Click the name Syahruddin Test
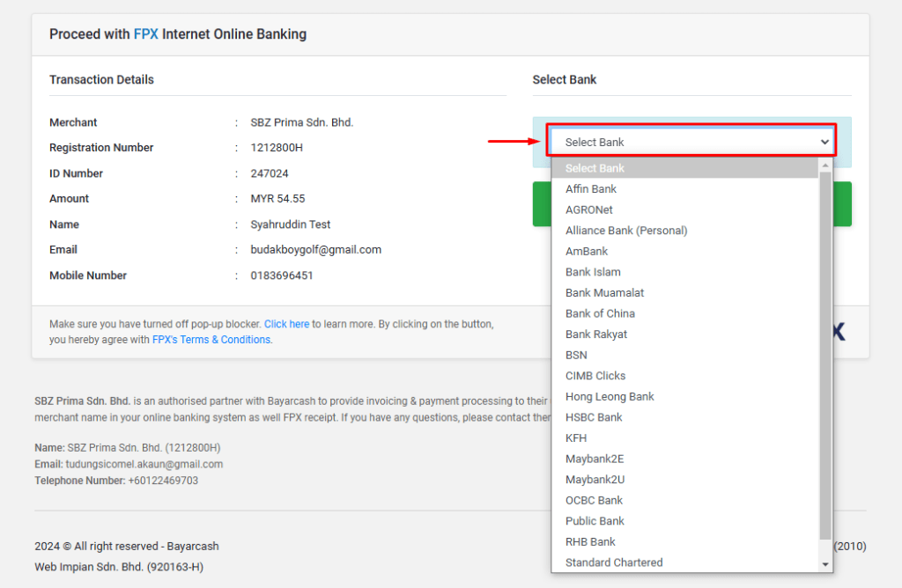 click(x=291, y=224)
